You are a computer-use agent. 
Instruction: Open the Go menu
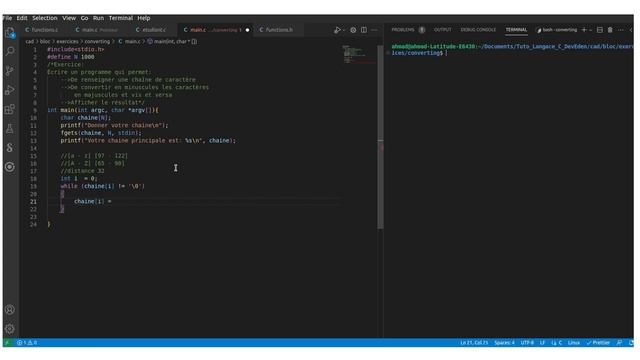84,18
